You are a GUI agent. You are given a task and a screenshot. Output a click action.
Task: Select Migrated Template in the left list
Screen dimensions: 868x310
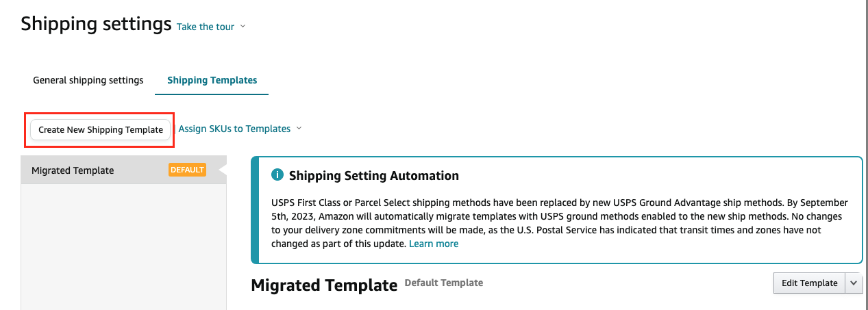119,170
